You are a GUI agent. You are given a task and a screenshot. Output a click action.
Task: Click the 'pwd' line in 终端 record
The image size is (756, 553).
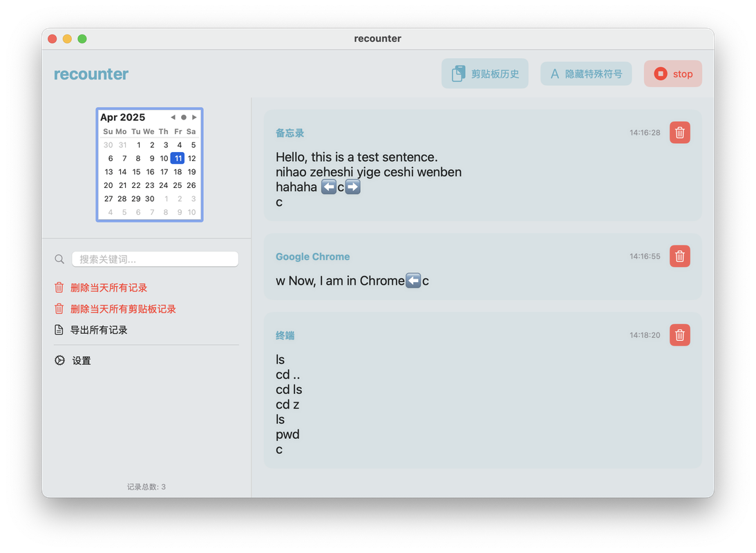coord(288,435)
